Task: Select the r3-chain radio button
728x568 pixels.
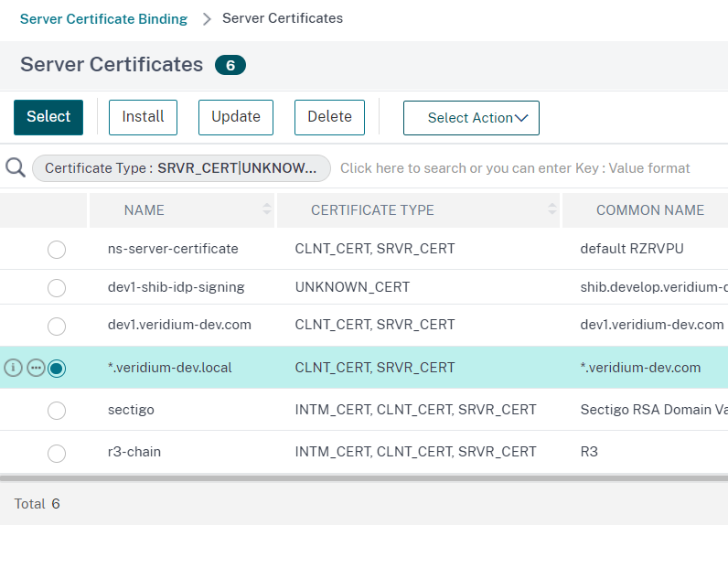Action: coord(57,452)
